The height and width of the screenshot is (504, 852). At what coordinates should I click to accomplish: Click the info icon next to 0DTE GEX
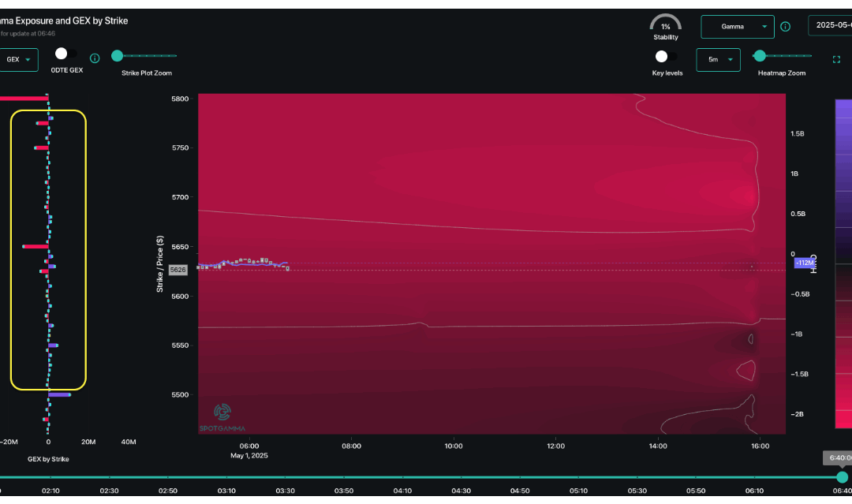(x=94, y=58)
